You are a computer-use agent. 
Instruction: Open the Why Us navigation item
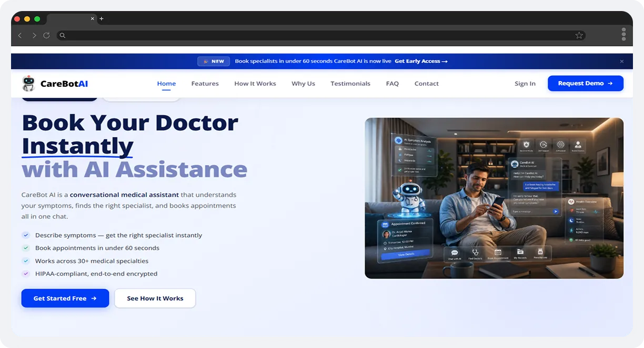click(303, 84)
